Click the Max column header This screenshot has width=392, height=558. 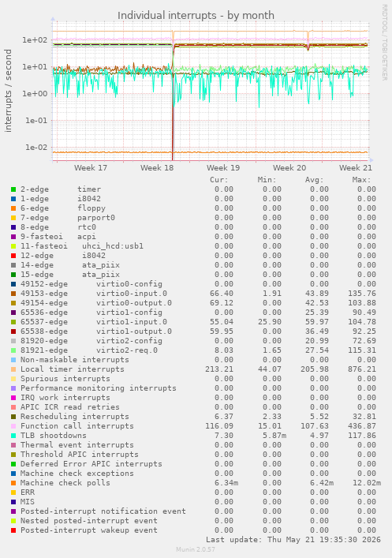click(x=361, y=180)
